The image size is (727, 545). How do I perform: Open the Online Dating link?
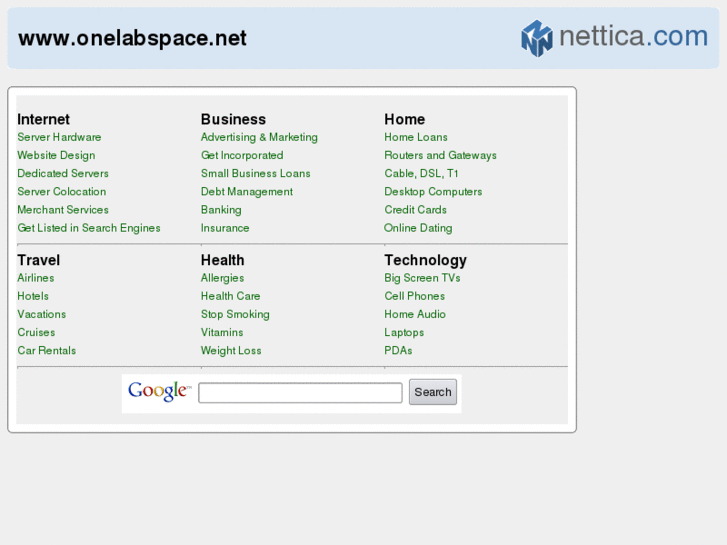(418, 228)
